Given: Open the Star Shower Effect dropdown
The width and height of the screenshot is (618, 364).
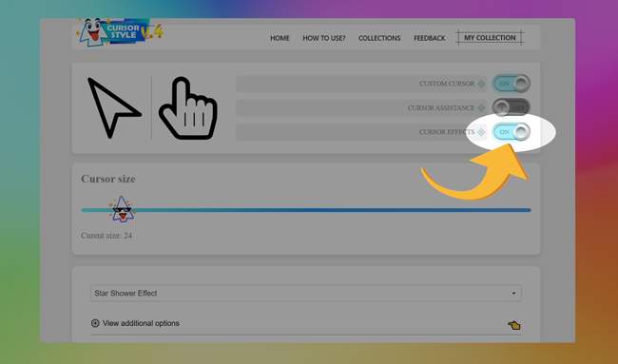Looking at the screenshot, I should click(306, 294).
